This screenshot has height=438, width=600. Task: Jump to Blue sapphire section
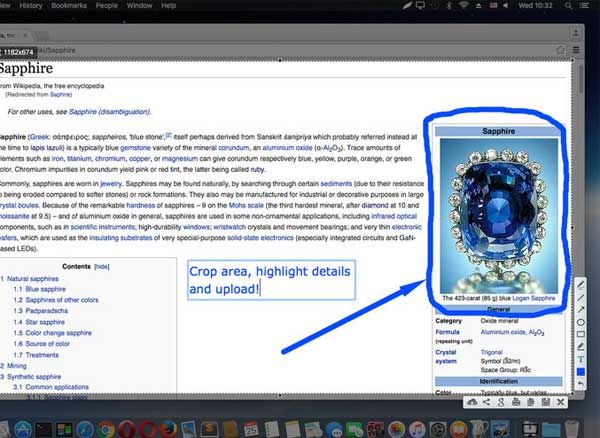coord(45,289)
